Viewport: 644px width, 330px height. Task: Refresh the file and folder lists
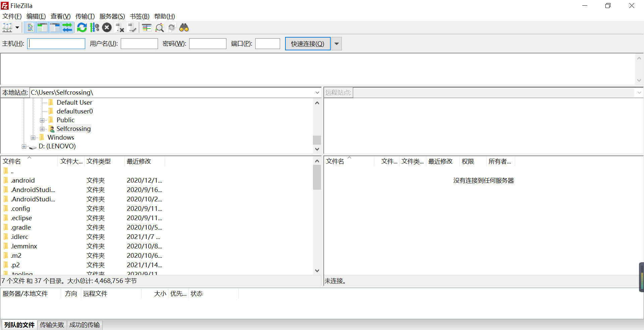[82, 28]
